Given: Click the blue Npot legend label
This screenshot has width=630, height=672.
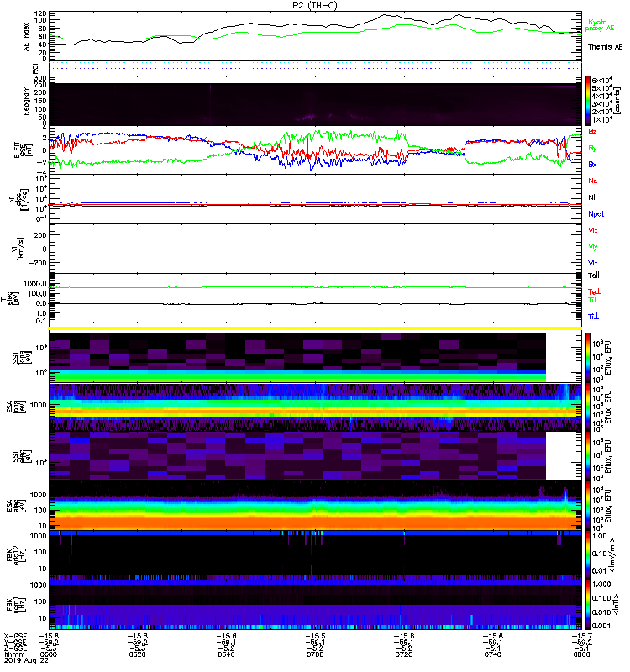Looking at the screenshot, I should (x=596, y=214).
